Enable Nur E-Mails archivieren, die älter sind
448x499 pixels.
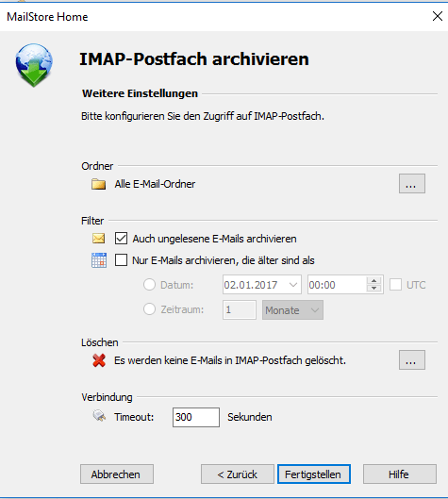(x=122, y=260)
